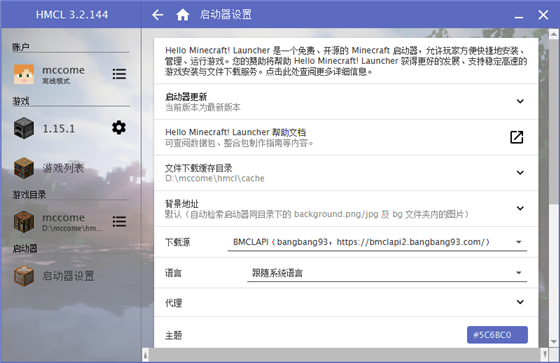
Task: Click the vertical scrollbar thumb
Action: pyautogui.click(x=554, y=121)
